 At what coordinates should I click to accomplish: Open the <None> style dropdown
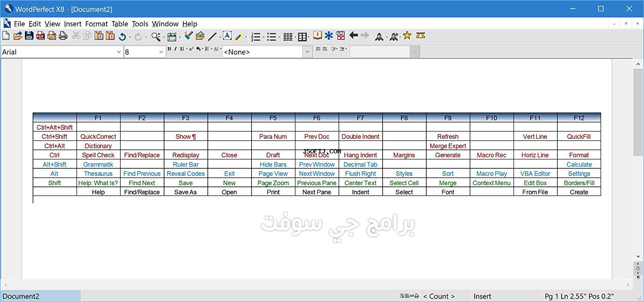307,52
